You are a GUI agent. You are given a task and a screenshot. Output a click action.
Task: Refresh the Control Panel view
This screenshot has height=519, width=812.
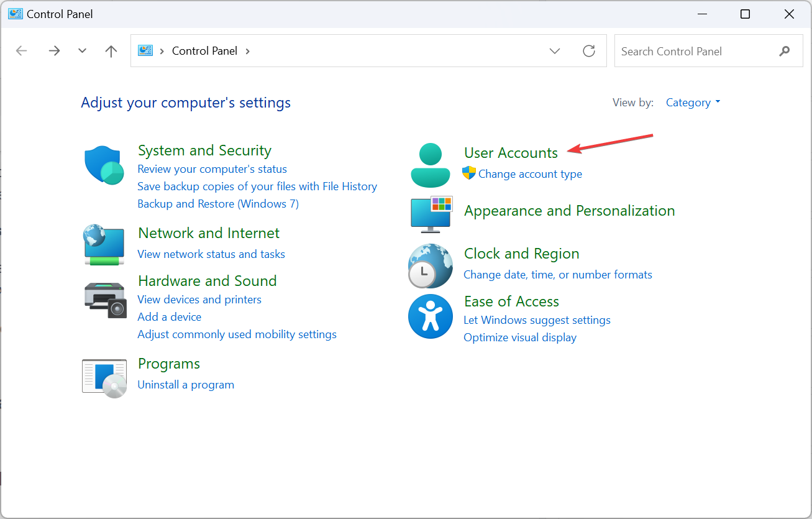click(x=589, y=51)
